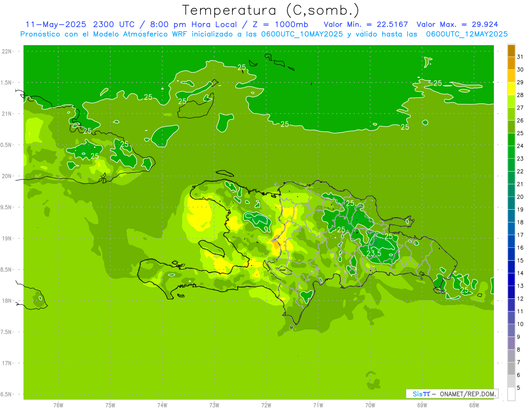
Task: Click the "72W" longitude axis label
Action: [x=266, y=405]
